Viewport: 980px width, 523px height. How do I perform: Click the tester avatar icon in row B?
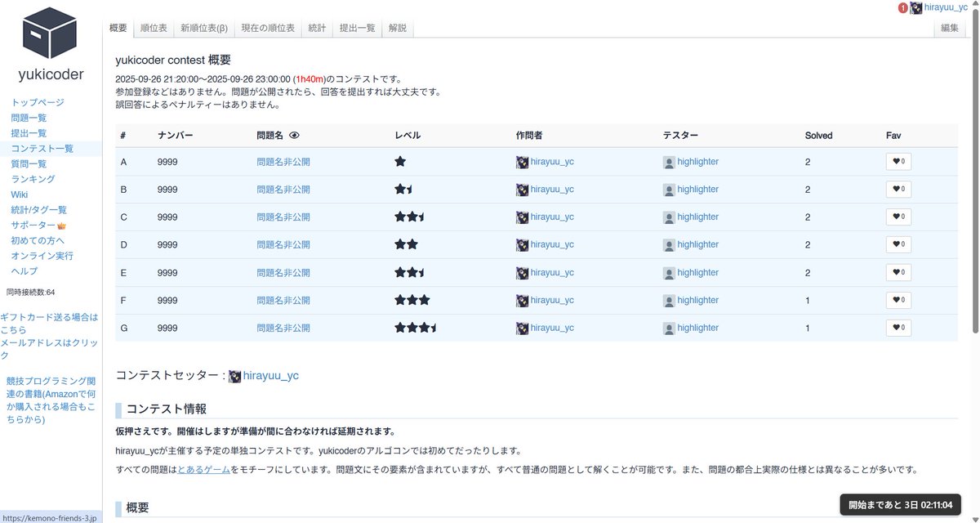pos(669,190)
